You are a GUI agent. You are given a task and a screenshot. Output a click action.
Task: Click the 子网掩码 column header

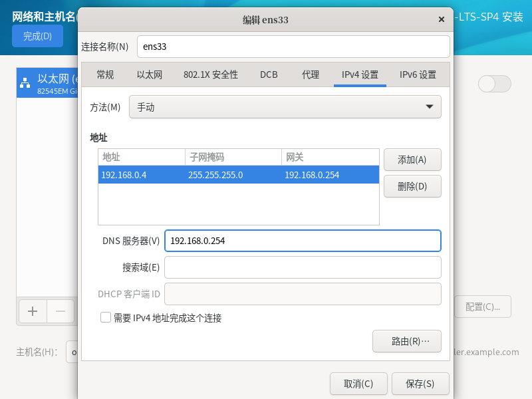(x=233, y=157)
